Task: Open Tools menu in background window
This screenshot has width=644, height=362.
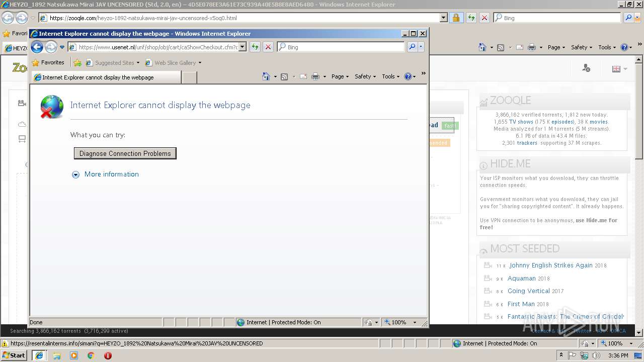Action: tap(607, 47)
